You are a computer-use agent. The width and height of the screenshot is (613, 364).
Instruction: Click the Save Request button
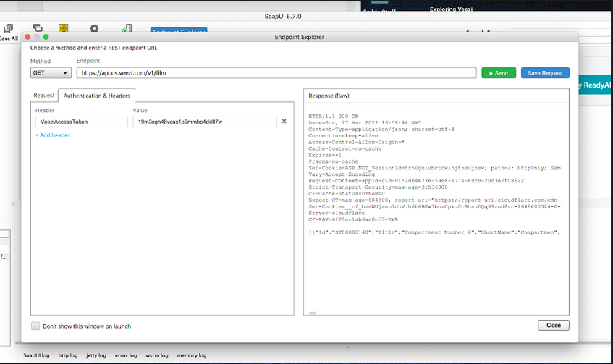tap(545, 73)
